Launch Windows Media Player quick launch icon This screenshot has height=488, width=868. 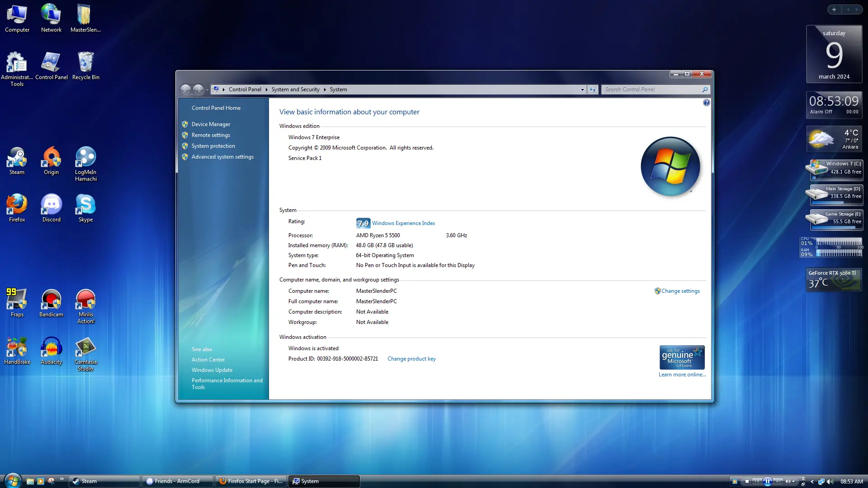click(40, 481)
